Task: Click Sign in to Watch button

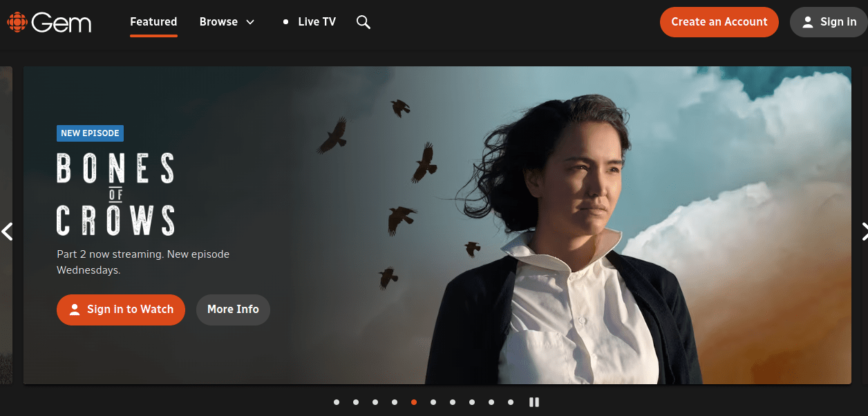Action: coord(121,310)
